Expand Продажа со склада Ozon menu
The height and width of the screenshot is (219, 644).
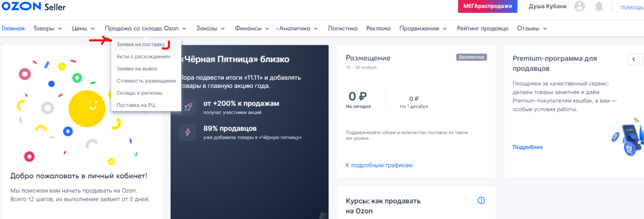(x=145, y=28)
